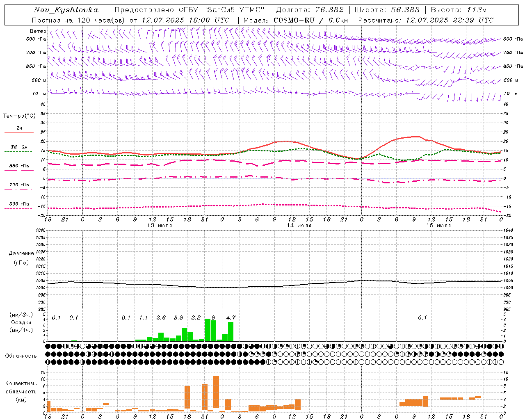Image resolution: width=525 pixels, height=420 pixels.
Task: Click the 'Тем-ра(°C)' panel label
Action: click(x=19, y=116)
